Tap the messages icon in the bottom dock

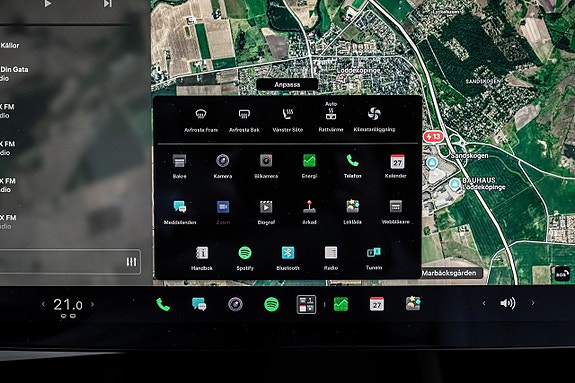(199, 304)
